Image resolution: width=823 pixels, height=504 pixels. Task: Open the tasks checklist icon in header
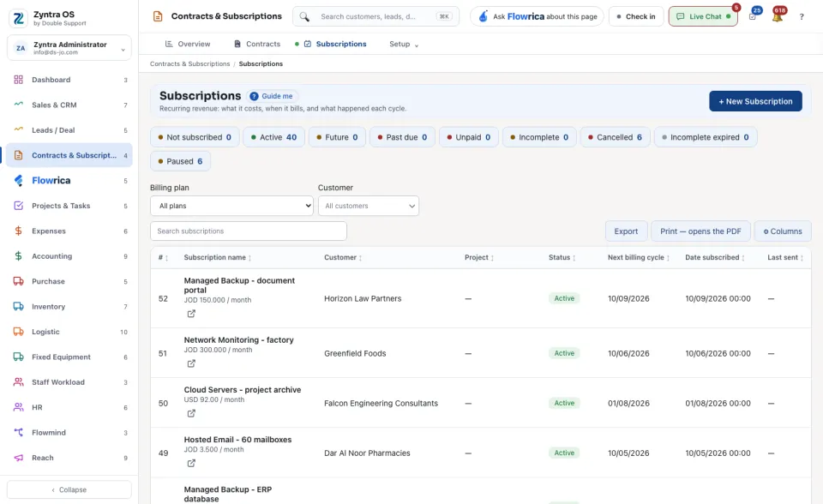click(x=753, y=16)
